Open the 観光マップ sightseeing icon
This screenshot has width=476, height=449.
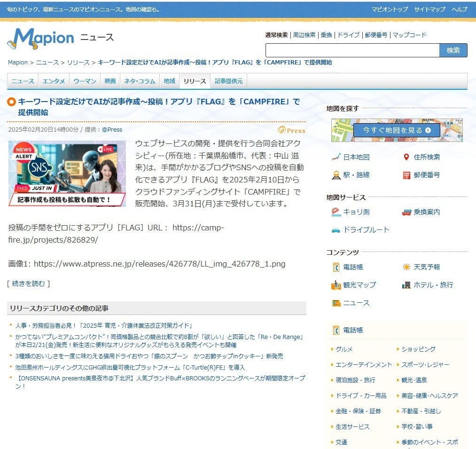point(336,285)
